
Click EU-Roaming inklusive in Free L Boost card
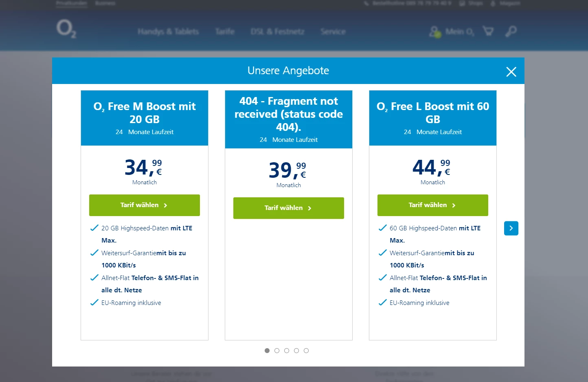(419, 303)
